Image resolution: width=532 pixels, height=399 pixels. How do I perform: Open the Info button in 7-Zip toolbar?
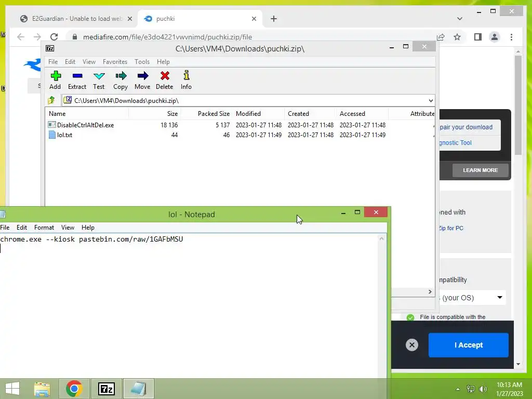(186, 81)
